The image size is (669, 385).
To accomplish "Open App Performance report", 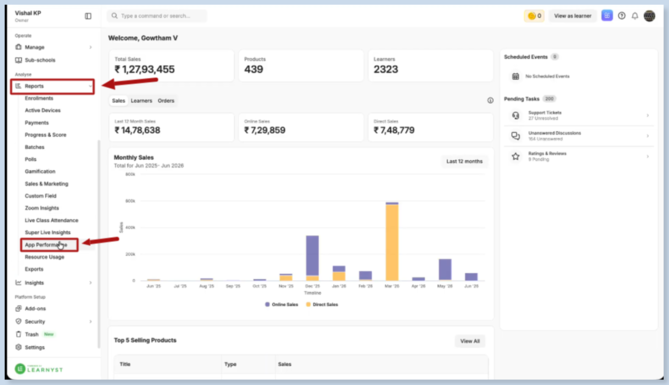I will click(x=46, y=245).
